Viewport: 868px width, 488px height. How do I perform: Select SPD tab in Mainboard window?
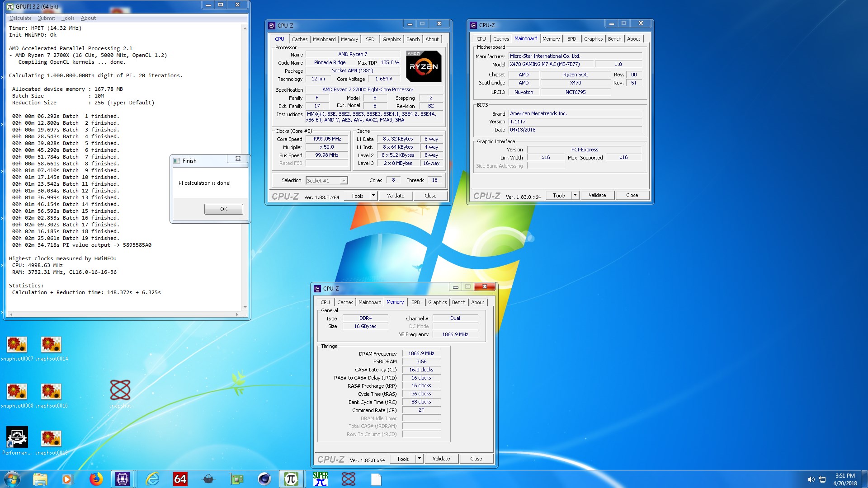pyautogui.click(x=572, y=39)
